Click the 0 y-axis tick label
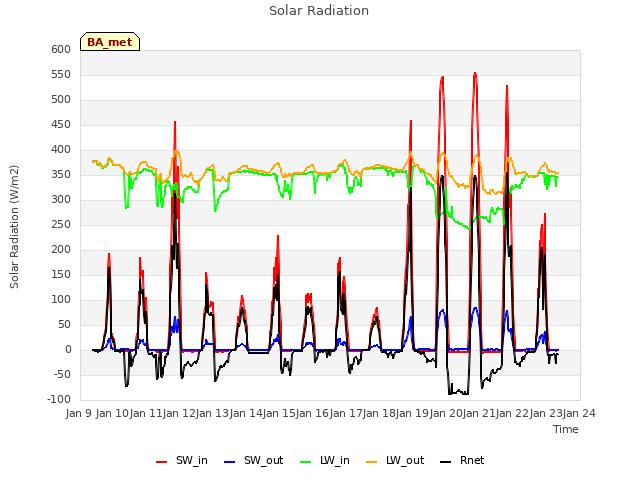This screenshot has width=640, height=480. (x=68, y=349)
